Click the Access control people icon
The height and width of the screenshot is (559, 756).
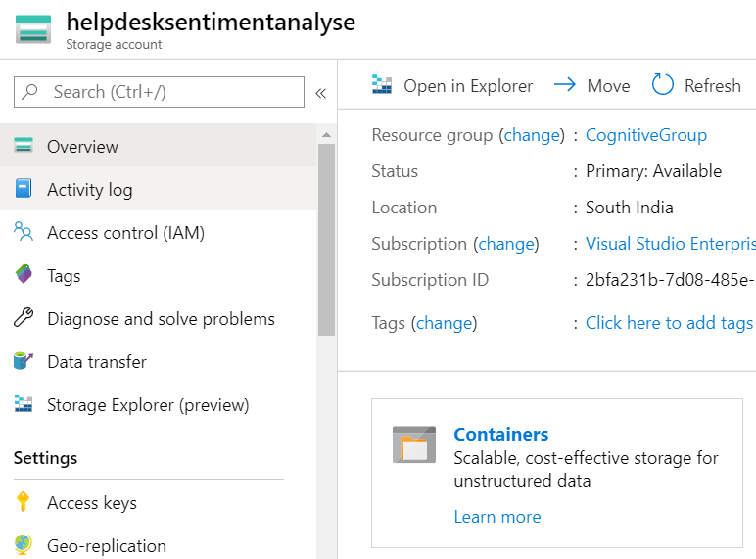pyautogui.click(x=24, y=231)
